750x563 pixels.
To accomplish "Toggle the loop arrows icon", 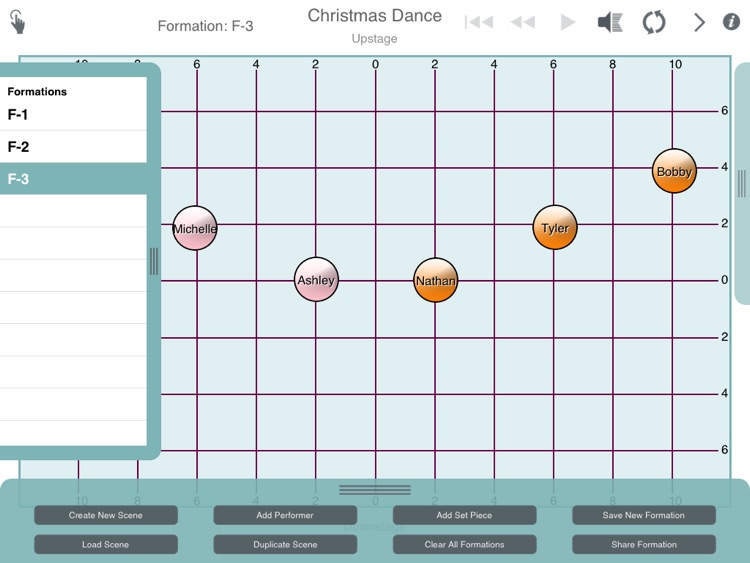I will coord(654,22).
